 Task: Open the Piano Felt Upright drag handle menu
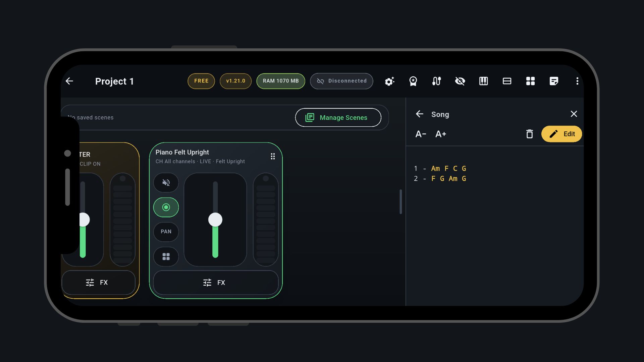273,157
